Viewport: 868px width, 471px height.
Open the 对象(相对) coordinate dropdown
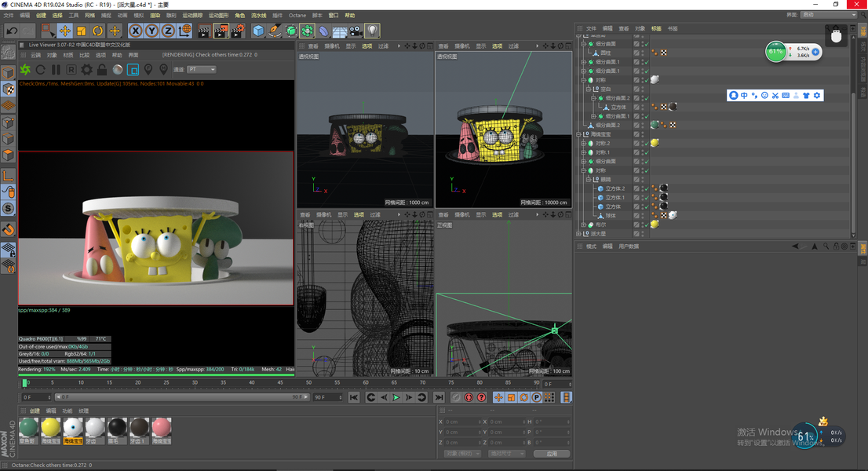tap(462, 453)
